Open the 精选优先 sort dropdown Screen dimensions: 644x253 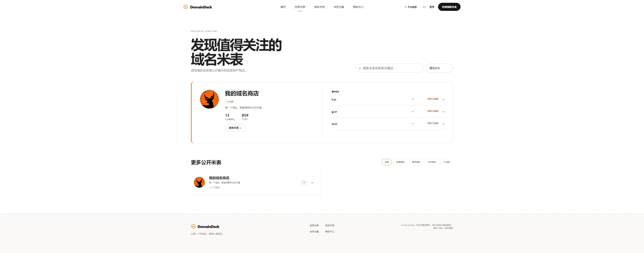pyautogui.click(x=439, y=68)
